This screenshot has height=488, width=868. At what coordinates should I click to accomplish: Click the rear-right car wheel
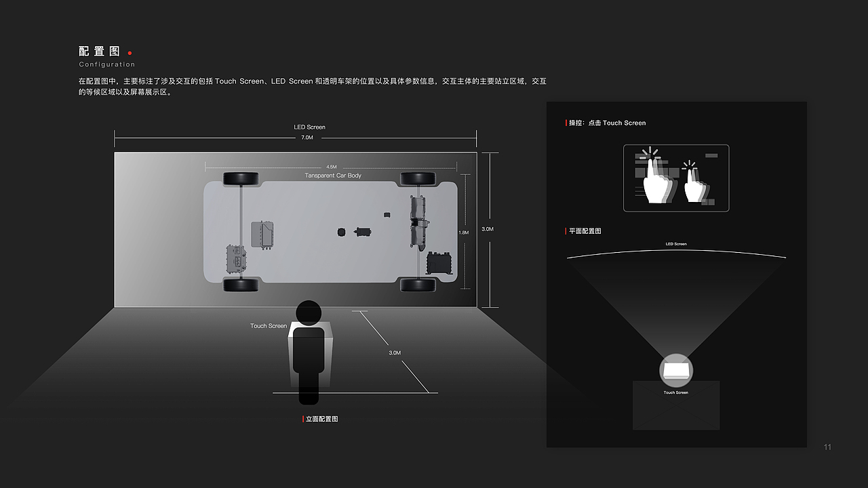click(418, 285)
